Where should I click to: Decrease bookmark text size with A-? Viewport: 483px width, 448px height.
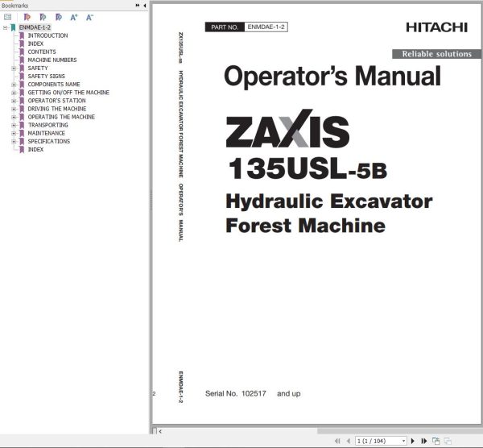89,17
